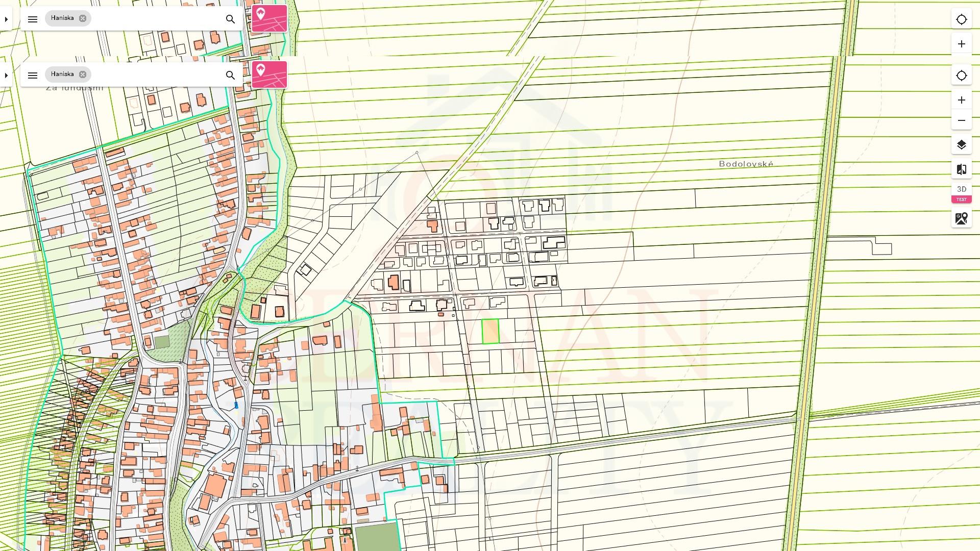Center on my location in lower toolbar
The image size is (980, 551).
click(962, 76)
